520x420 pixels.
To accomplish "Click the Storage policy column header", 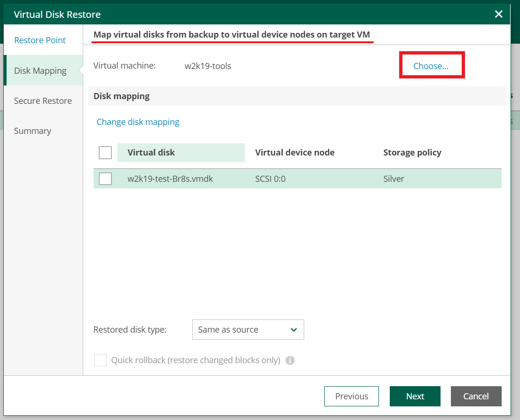I will (x=412, y=152).
